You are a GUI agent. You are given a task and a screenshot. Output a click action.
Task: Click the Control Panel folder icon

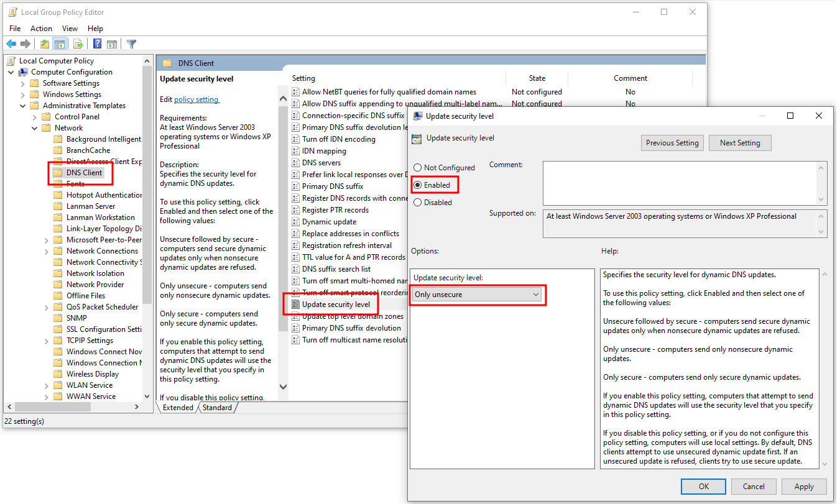coord(47,117)
